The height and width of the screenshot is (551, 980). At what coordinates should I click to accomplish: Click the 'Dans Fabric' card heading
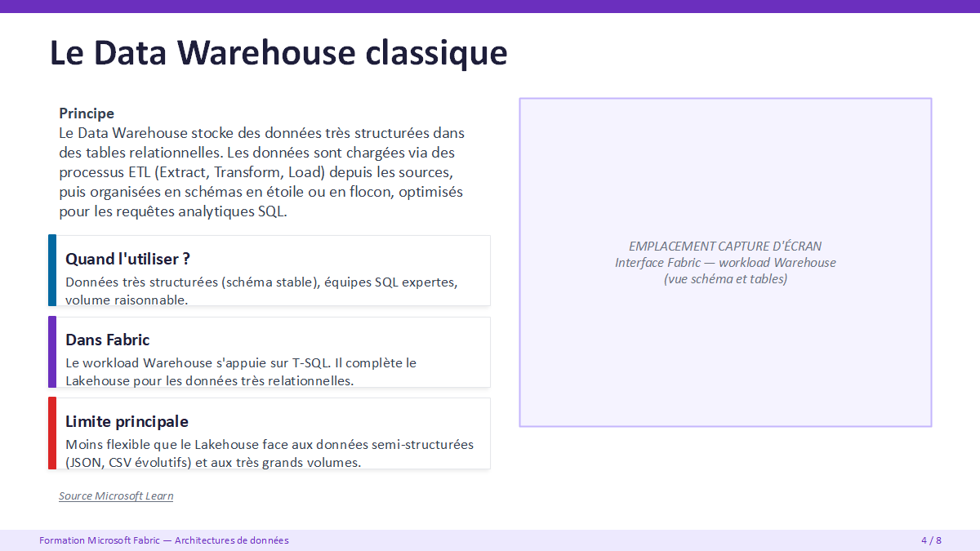coord(108,340)
